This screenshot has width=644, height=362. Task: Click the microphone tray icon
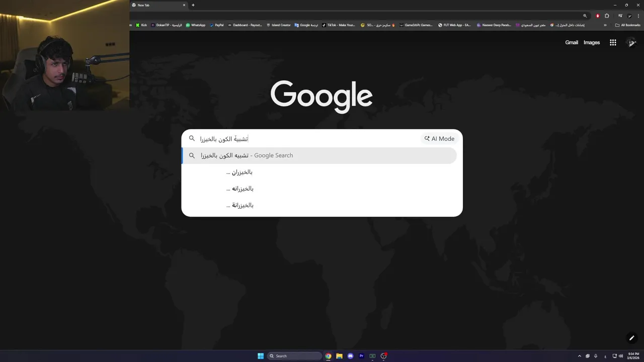pyautogui.click(x=596, y=356)
